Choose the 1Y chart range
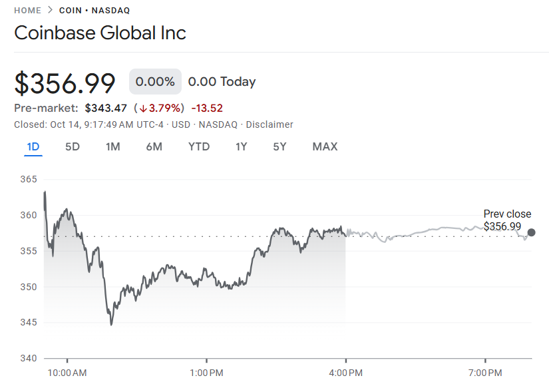This screenshot has height=392, width=549. pyautogui.click(x=241, y=146)
